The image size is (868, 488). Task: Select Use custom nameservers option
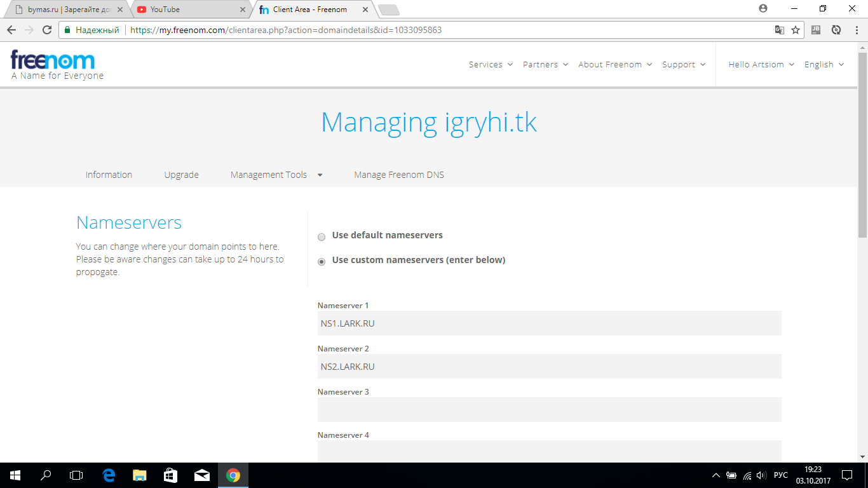click(322, 262)
